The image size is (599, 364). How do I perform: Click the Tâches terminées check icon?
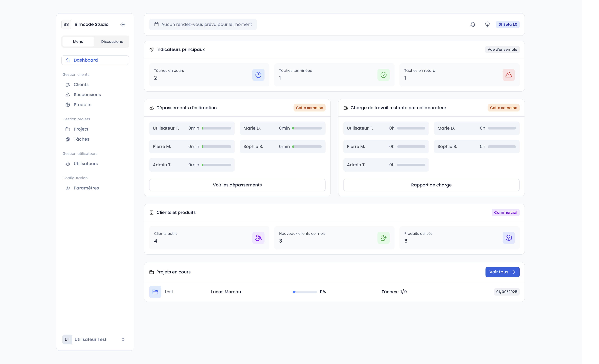[383, 75]
